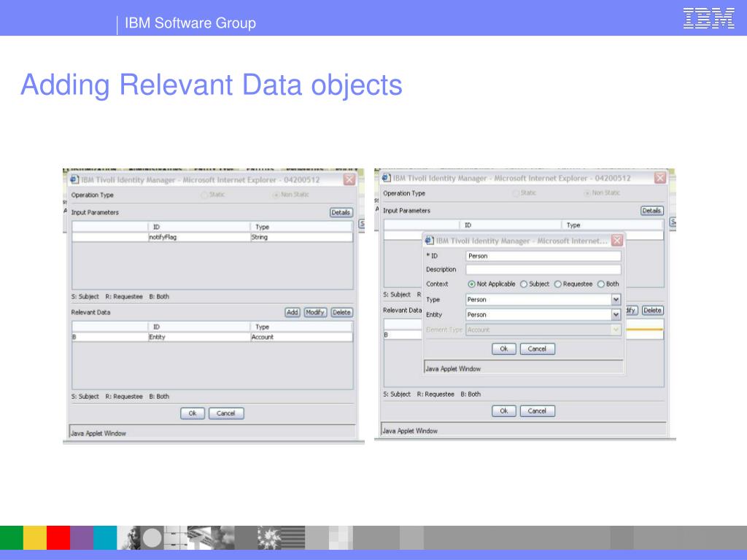
Task: Select Static operation type in the left dialog
Action: click(x=204, y=195)
